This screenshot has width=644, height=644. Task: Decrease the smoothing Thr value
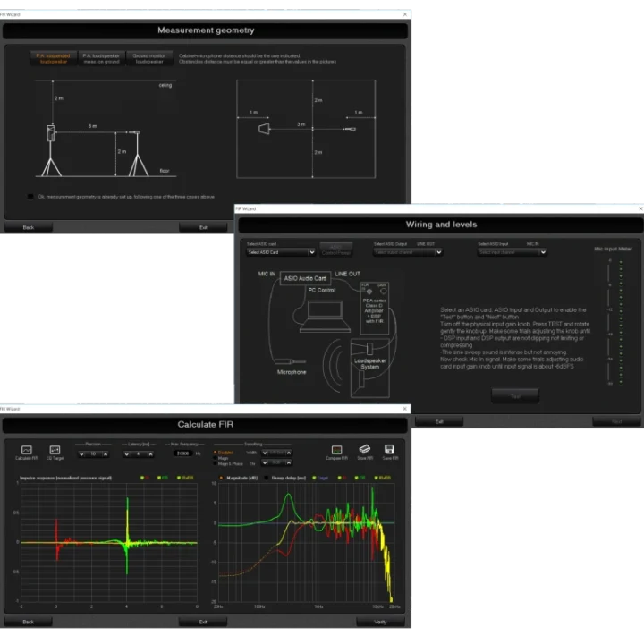[265, 463]
